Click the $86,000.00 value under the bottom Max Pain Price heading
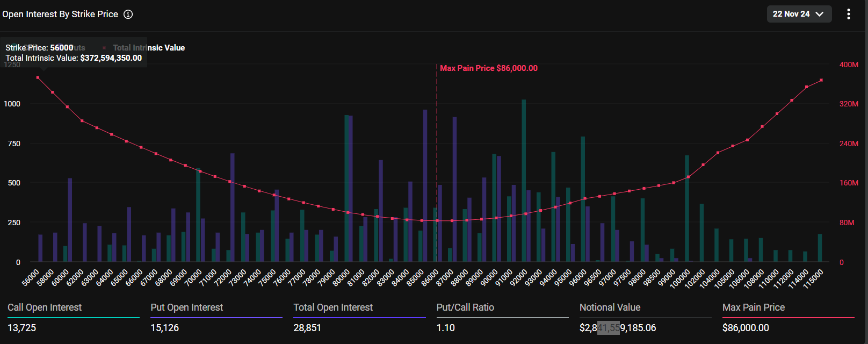868x344 pixels. pos(746,328)
